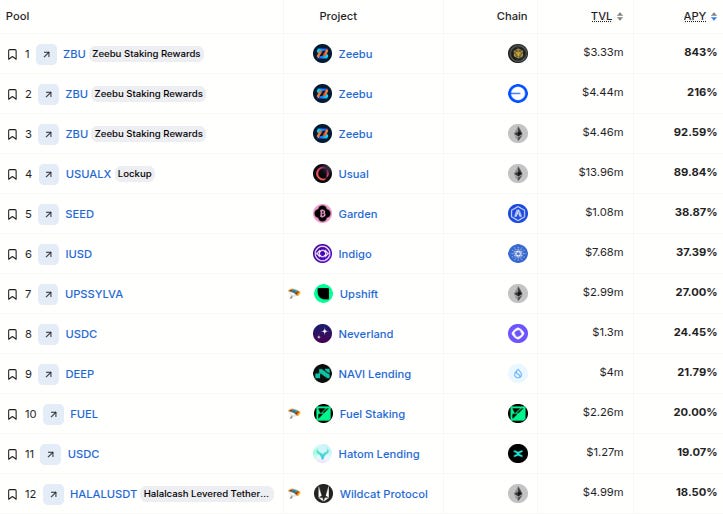Open external link arrow for UPSSYLVA
The height and width of the screenshot is (514, 723).
click(x=48, y=295)
